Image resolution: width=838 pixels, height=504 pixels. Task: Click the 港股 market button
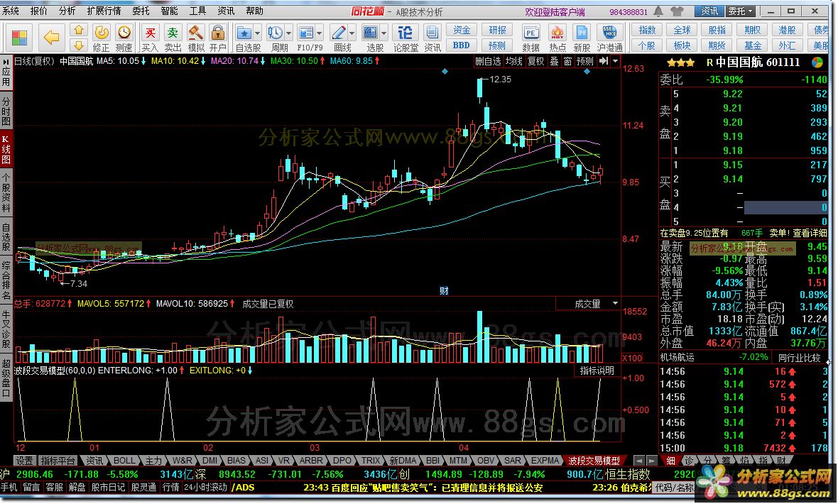click(788, 30)
